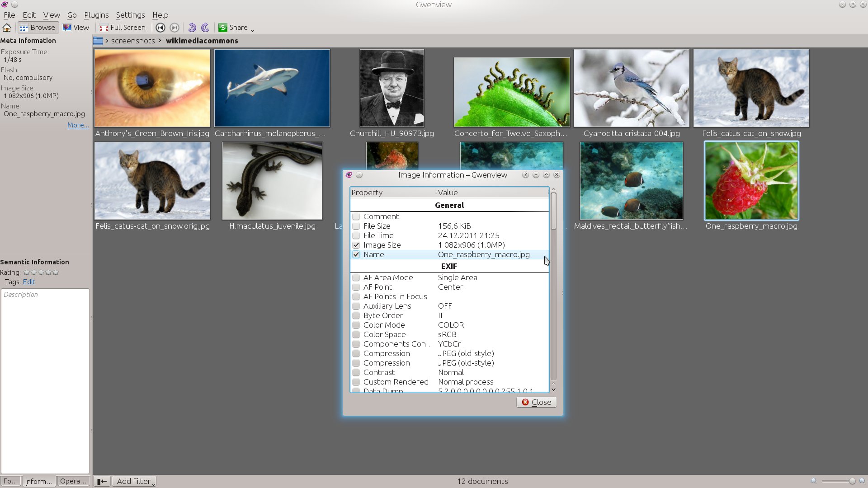This screenshot has width=868, height=488.
Task: Close the Image Information dialog
Action: pyautogui.click(x=537, y=402)
